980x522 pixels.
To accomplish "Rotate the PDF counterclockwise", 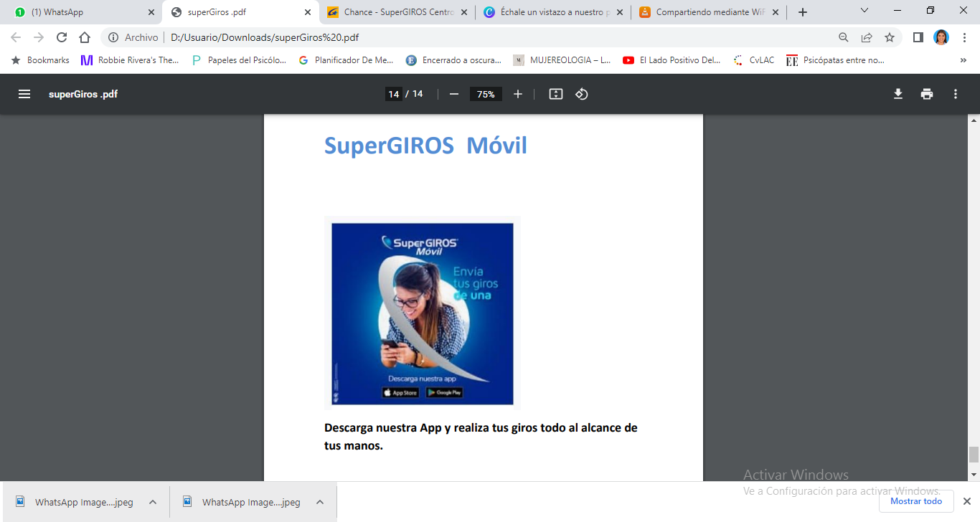I will point(582,94).
